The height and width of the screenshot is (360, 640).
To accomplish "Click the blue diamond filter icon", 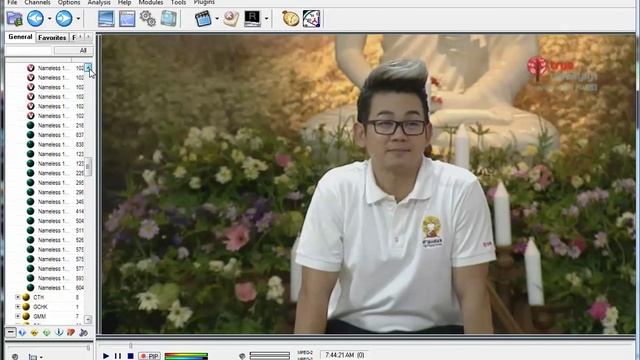I will (x=22, y=333).
